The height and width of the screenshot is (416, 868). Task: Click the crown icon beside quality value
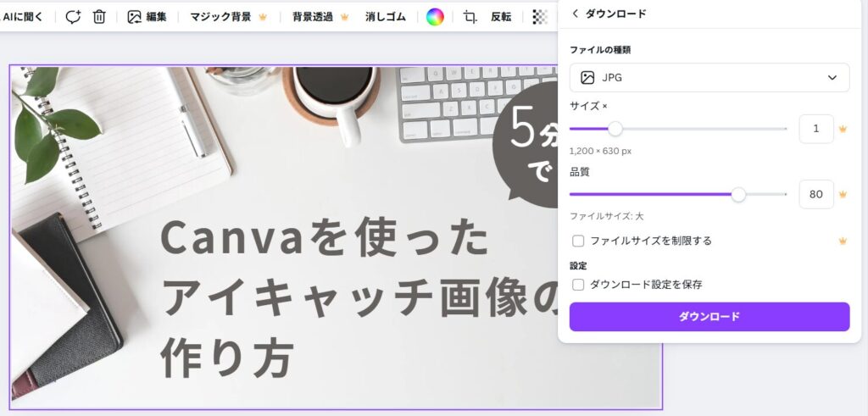point(843,194)
